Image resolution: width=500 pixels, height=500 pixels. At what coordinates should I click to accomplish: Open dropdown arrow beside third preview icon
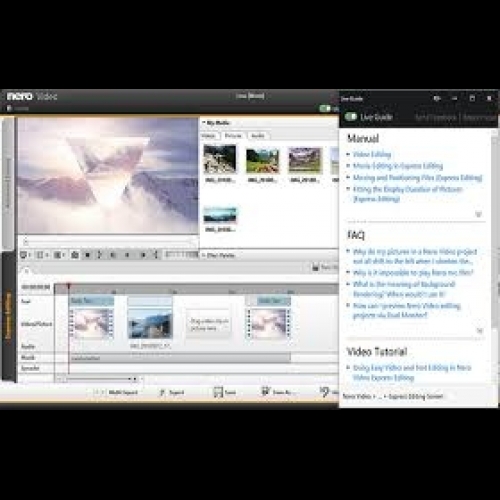[63, 255]
